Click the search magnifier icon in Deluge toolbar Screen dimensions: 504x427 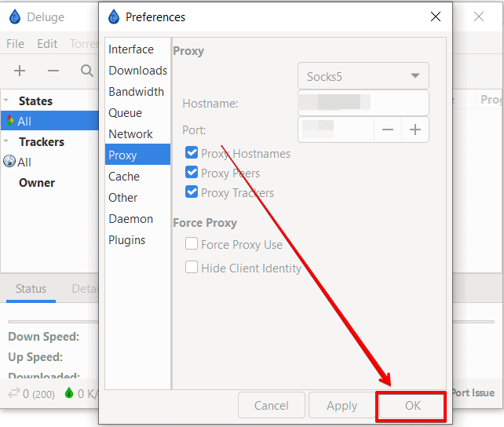click(87, 71)
